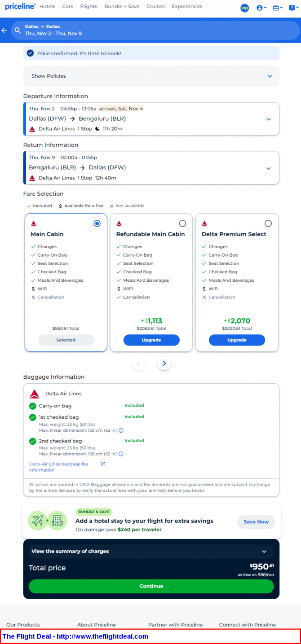Open the Flights menu item
The image size is (301, 644).
click(x=89, y=7)
